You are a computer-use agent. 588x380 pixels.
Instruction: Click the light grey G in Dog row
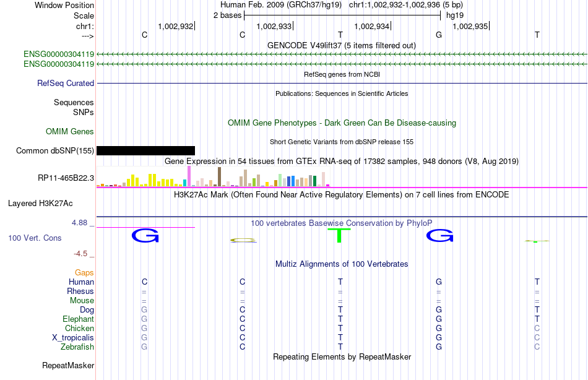(144, 310)
